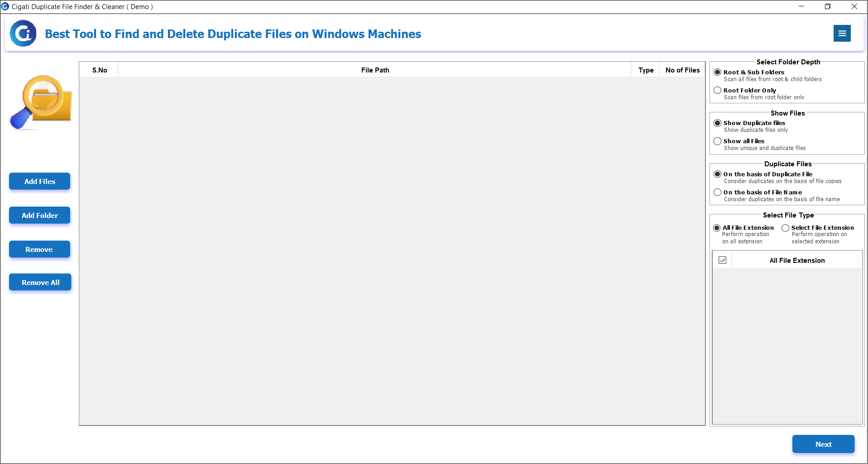
Task: Click the Add Files button
Action: [40, 181]
